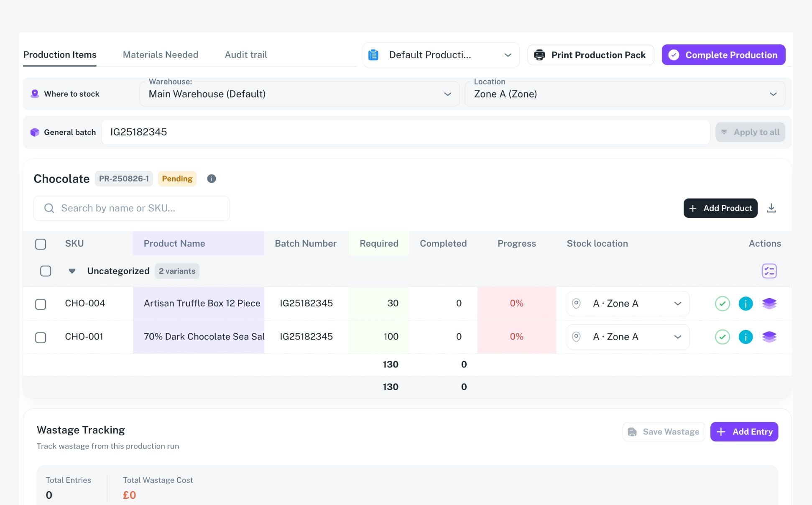Collapse the Uncategorized group triangle

[72, 271]
